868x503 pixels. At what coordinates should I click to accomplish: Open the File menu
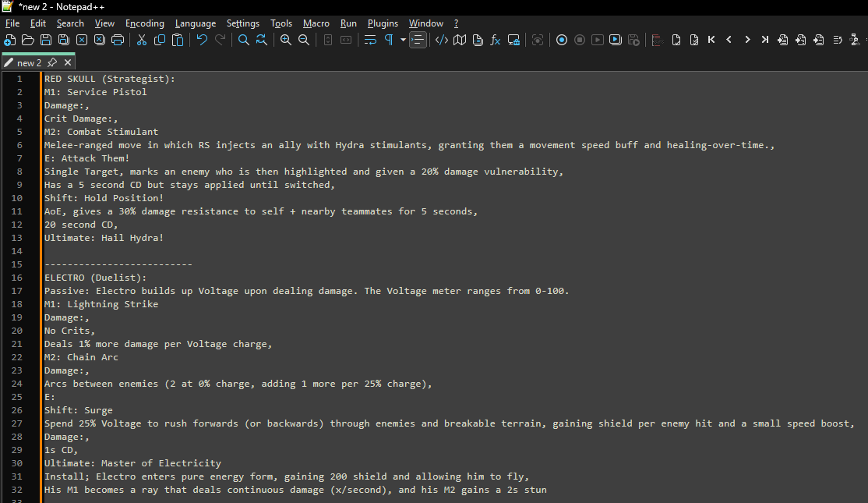coord(12,23)
